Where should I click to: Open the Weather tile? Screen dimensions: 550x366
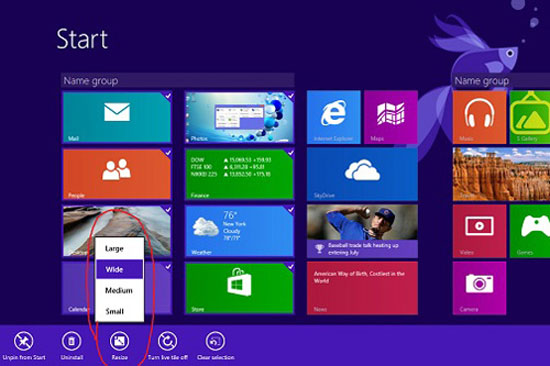[x=240, y=231]
